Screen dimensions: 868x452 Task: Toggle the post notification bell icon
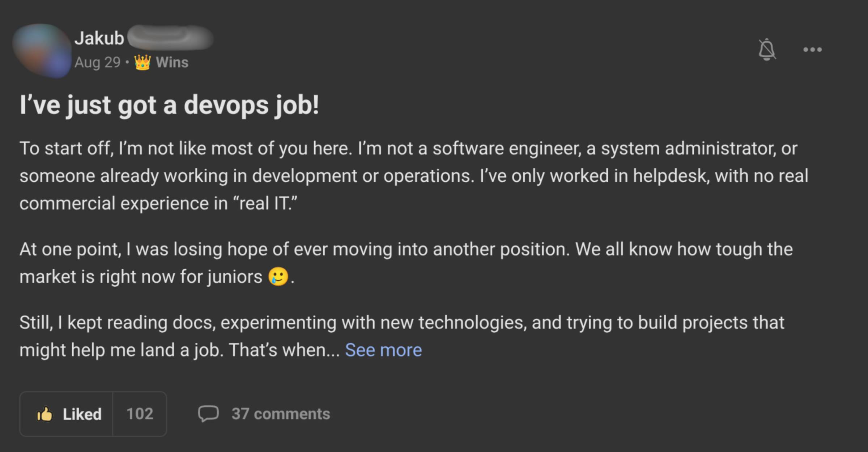pyautogui.click(x=766, y=50)
